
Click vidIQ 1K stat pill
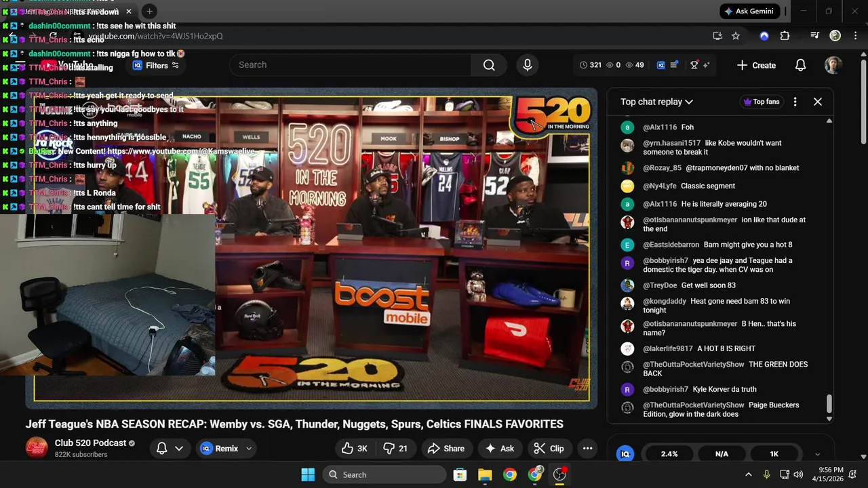(774, 454)
